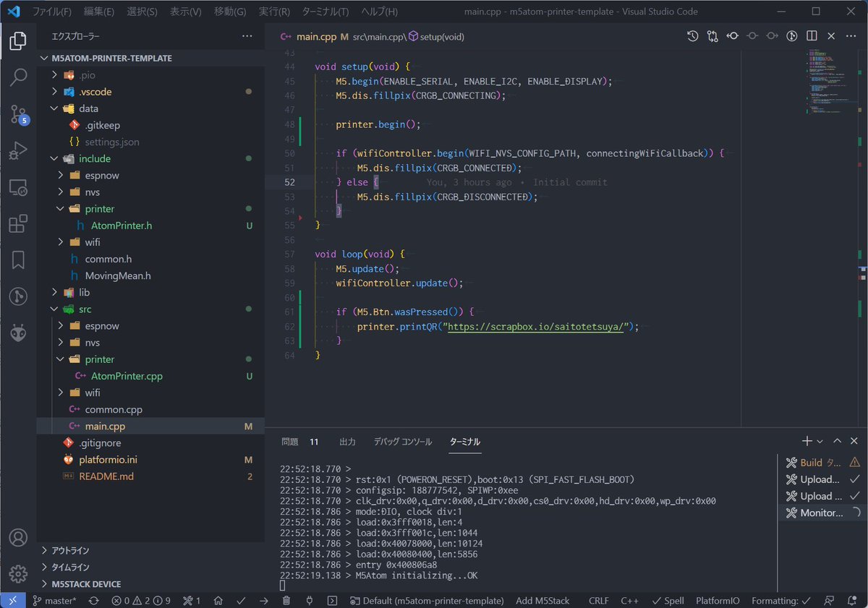Expand the lib folder
This screenshot has width=868, height=608.
coord(150,293)
